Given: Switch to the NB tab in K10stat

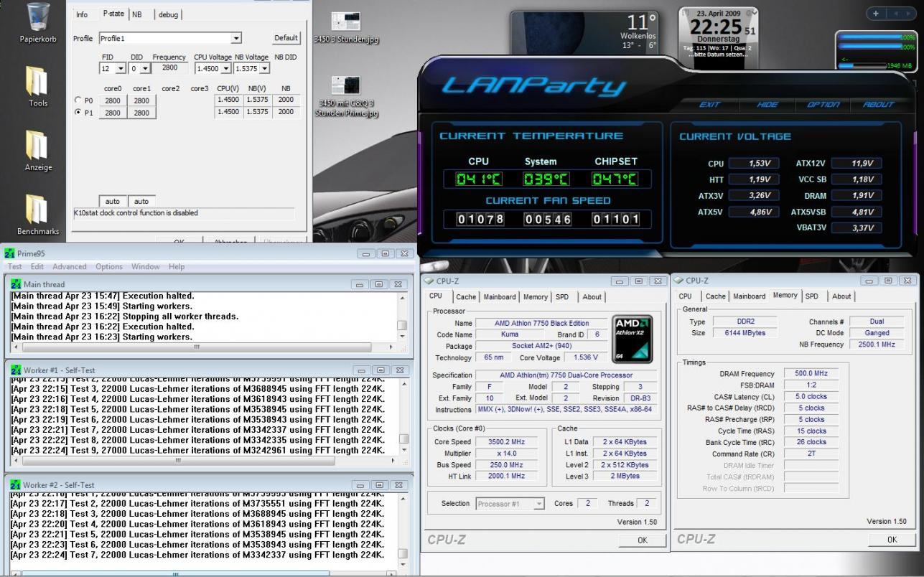Looking at the screenshot, I should pyautogui.click(x=136, y=14).
